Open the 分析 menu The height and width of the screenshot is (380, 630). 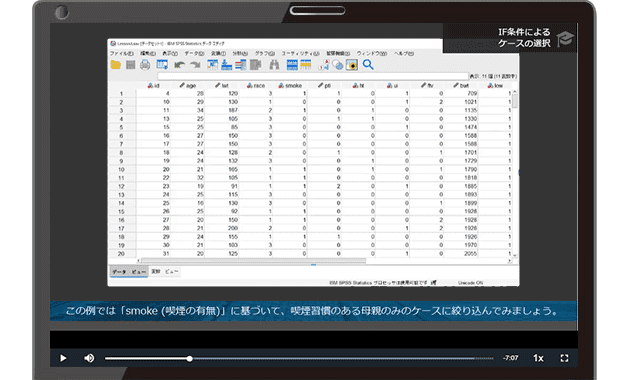coord(240,53)
